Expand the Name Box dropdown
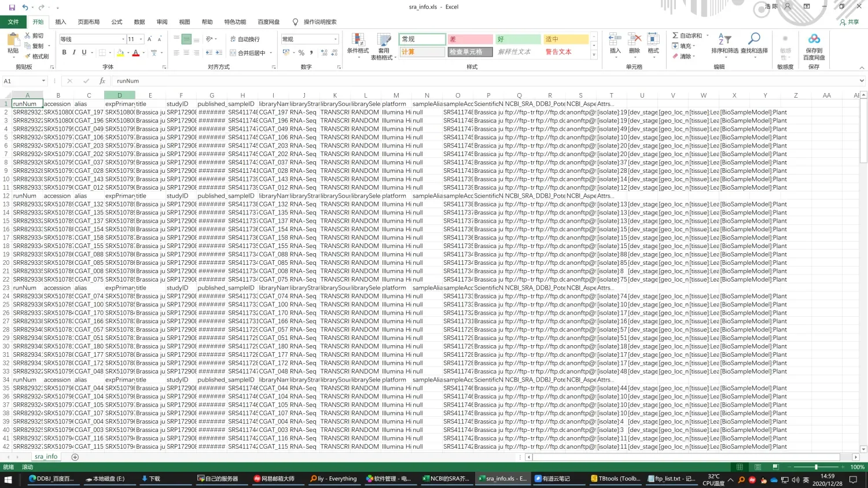 coord(43,81)
